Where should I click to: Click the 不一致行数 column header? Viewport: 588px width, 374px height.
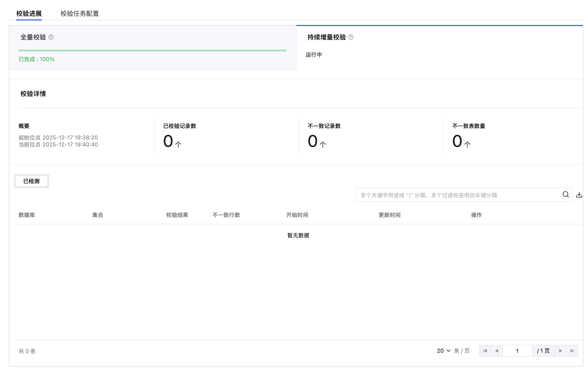(226, 215)
